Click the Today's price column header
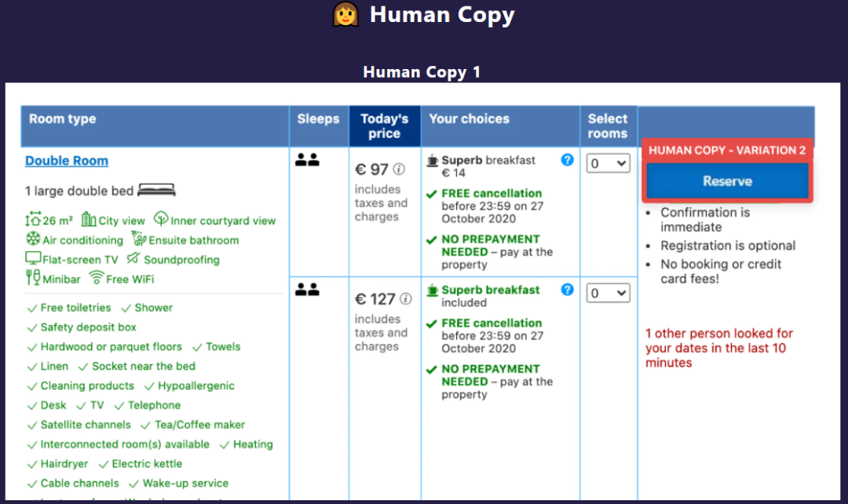This screenshot has width=848, height=504. click(385, 126)
